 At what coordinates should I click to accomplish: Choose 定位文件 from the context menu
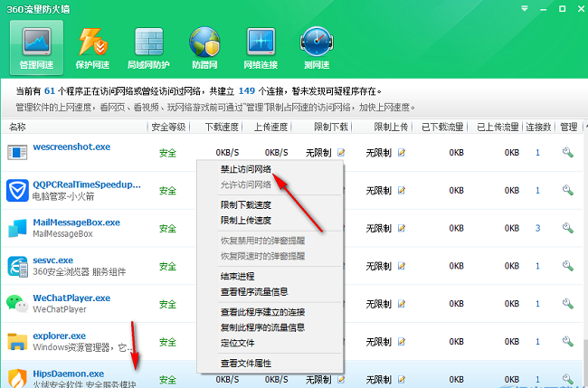pyautogui.click(x=238, y=342)
